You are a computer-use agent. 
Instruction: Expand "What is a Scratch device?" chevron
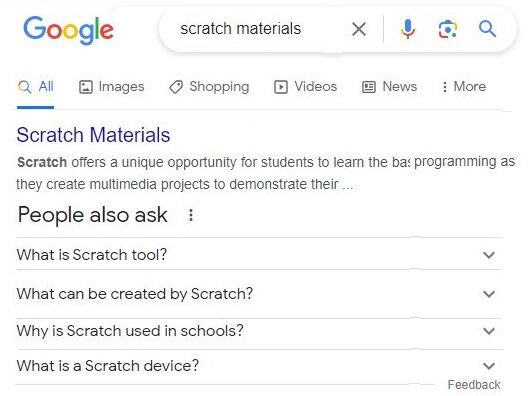point(489,366)
